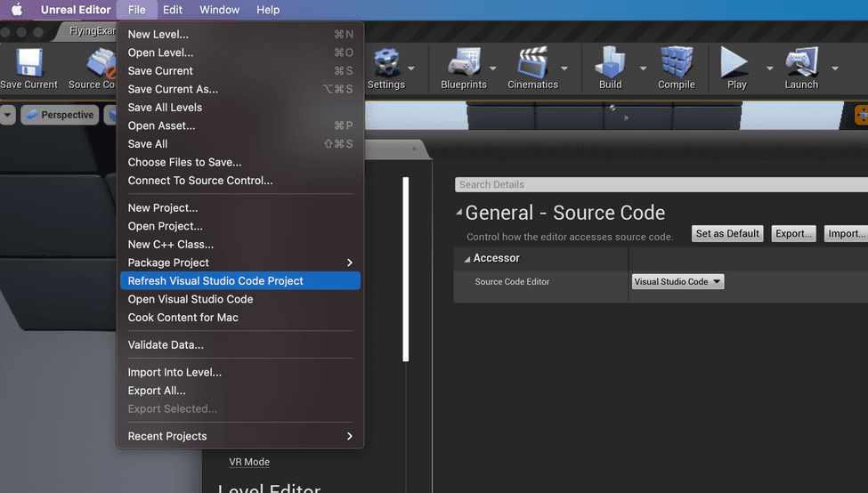
Task: Open the Settings gear toolbar icon
Action: [386, 62]
